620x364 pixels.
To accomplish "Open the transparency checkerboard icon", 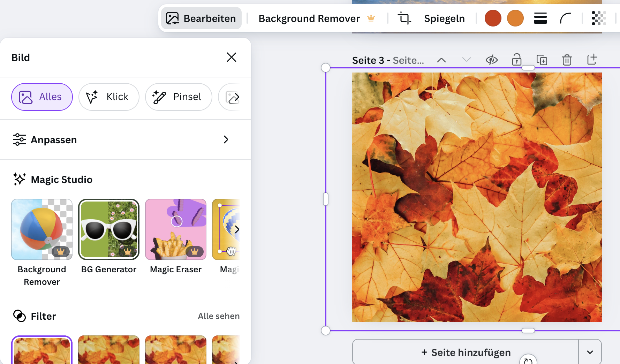I will [x=599, y=18].
